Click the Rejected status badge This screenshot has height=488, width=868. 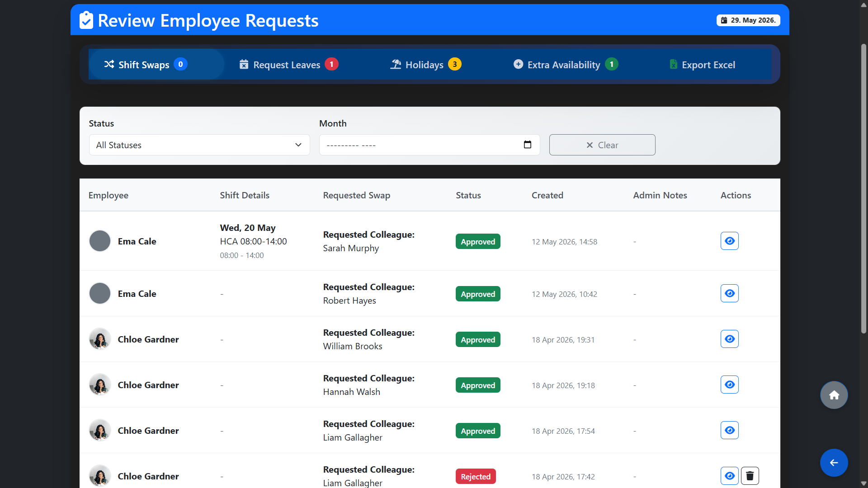tap(476, 476)
